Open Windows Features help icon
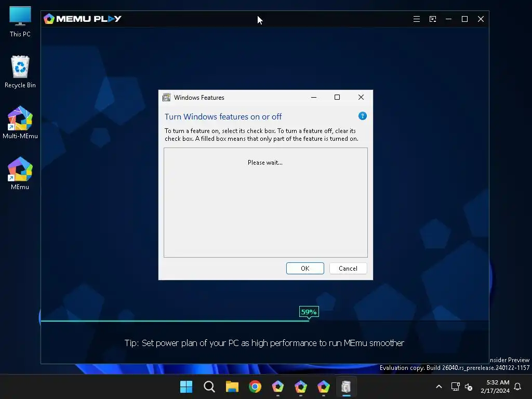532x399 pixels. 362,116
